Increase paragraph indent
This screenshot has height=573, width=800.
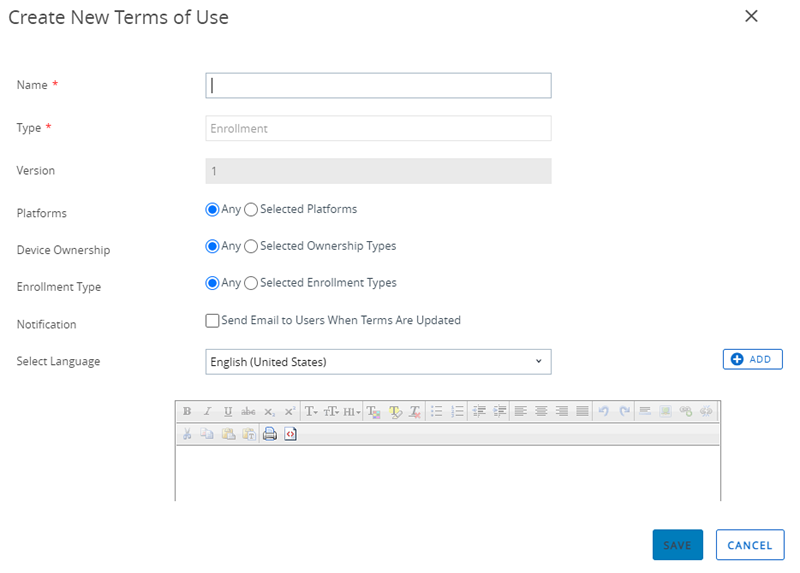pyautogui.click(x=500, y=411)
